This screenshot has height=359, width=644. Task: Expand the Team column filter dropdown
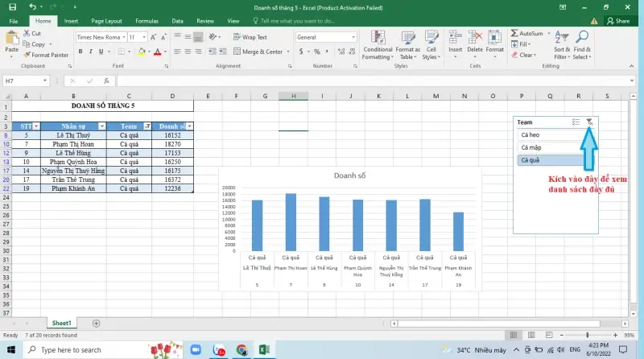(147, 126)
